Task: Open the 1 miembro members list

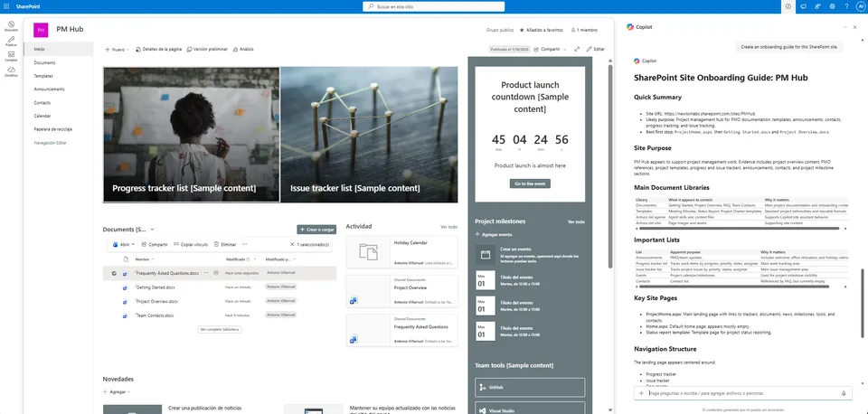Action: pyautogui.click(x=584, y=30)
